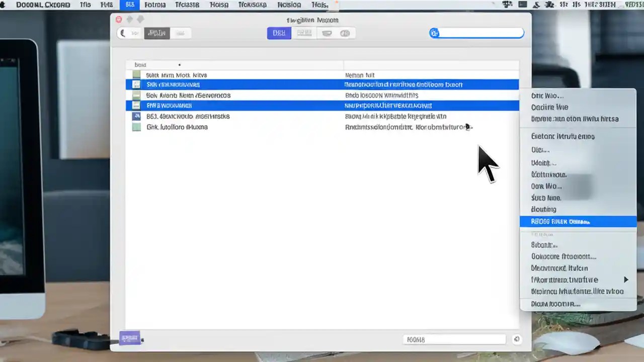Screen dimensions: 644x362
Task: Click the sort arrow in the column header
Action: pyautogui.click(x=179, y=65)
